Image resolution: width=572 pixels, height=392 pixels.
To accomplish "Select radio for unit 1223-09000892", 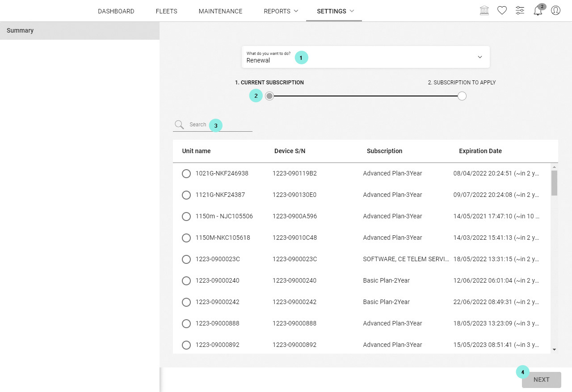I will [x=186, y=345].
